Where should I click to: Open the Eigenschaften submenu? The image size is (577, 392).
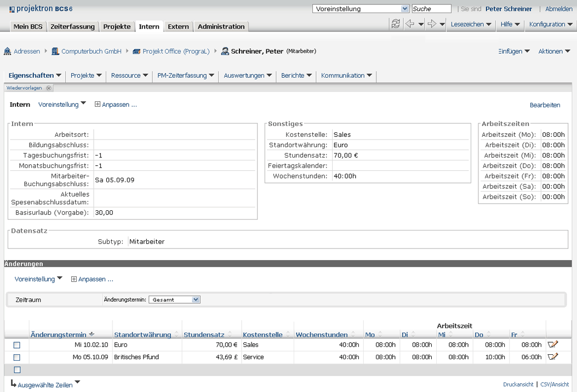(35, 76)
